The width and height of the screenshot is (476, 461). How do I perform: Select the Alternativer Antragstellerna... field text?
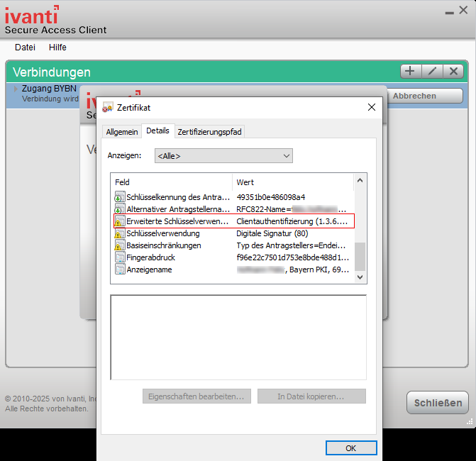pos(178,209)
